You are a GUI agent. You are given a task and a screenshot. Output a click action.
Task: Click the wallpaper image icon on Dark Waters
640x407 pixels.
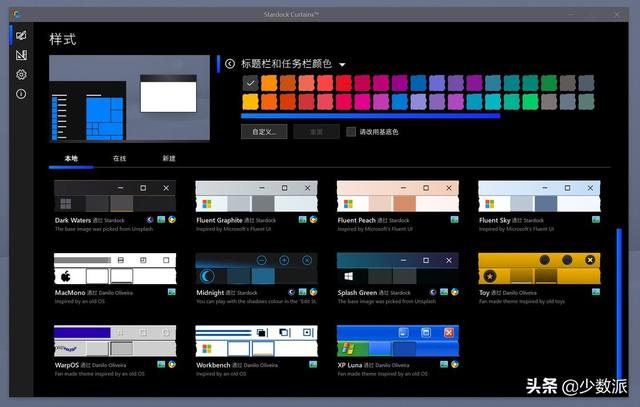(x=161, y=220)
